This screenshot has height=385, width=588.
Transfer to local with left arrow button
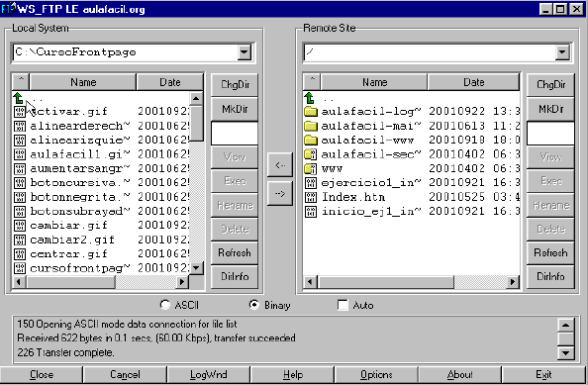point(280,164)
